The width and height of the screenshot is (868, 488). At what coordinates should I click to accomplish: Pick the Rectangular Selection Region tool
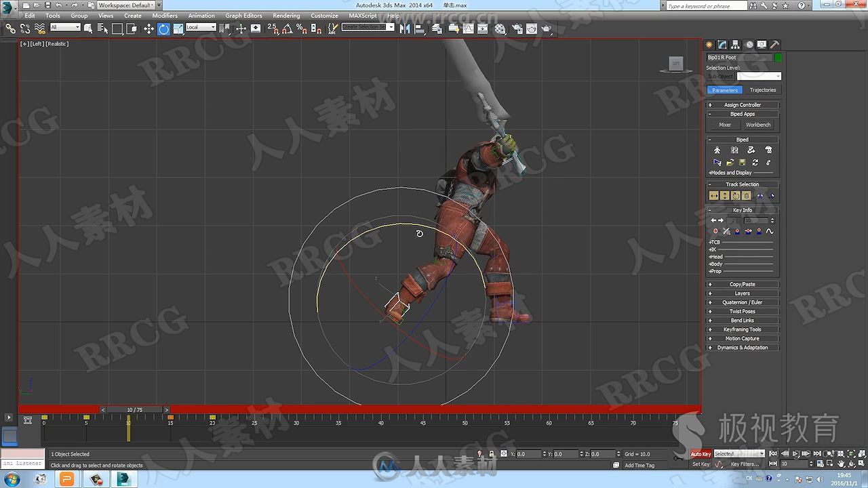[117, 28]
